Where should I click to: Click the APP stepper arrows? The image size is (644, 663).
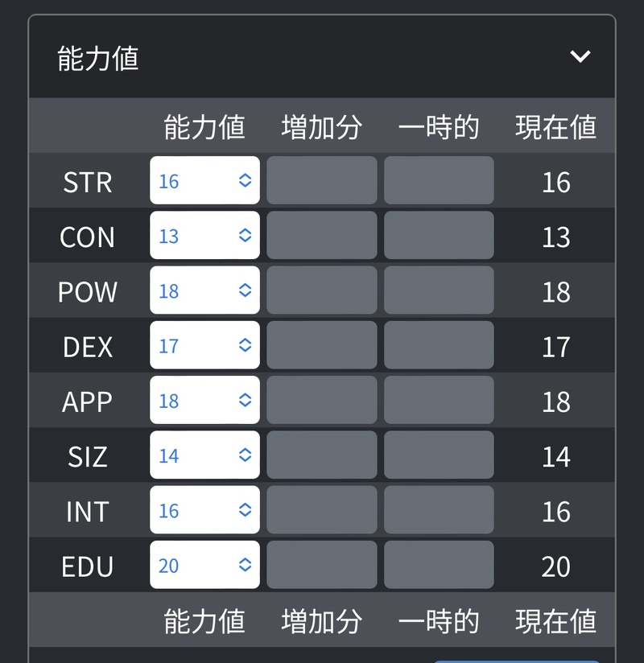245,400
